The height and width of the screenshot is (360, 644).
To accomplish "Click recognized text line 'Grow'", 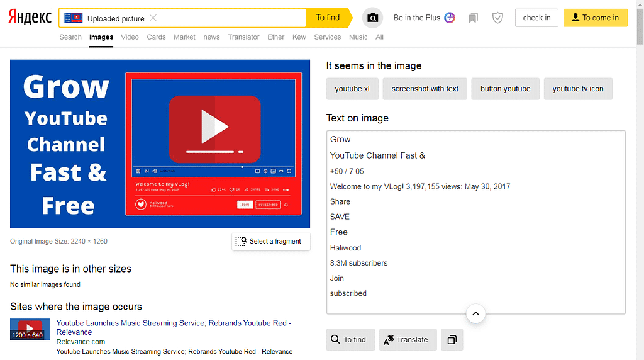I will coord(340,139).
